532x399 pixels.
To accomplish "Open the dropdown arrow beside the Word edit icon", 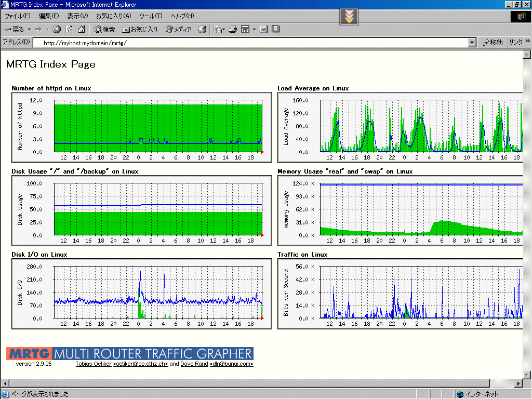I will (254, 30).
